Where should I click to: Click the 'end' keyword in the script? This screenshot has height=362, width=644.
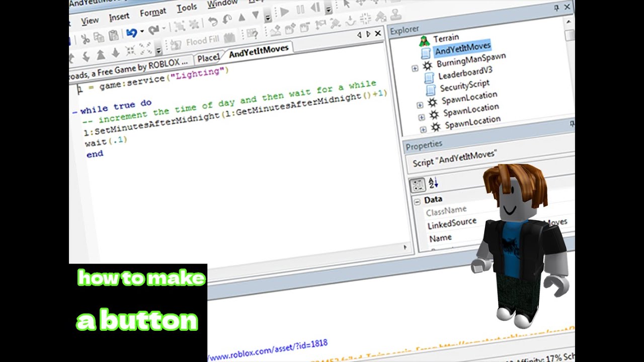point(95,154)
